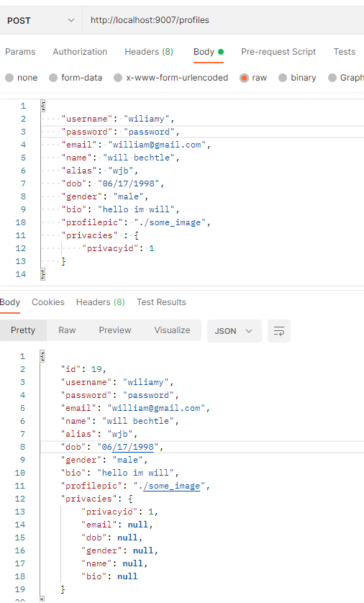Click "privacyid": 1 in request body
Viewport: 364px width, 603px height.
pos(118,248)
